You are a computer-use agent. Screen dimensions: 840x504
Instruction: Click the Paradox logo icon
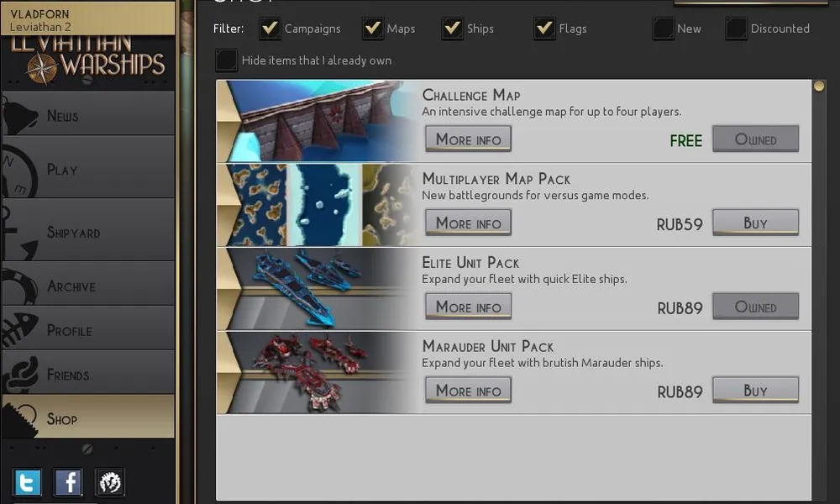[x=110, y=482]
